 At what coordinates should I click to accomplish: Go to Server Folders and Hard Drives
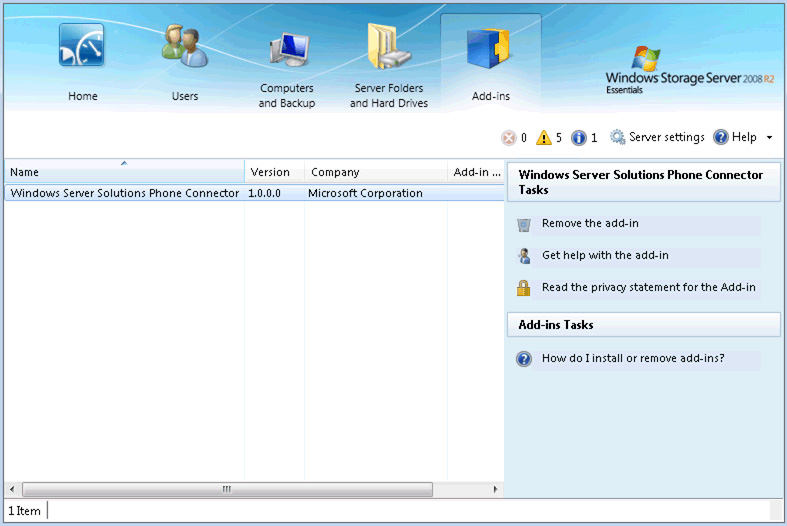click(388, 66)
